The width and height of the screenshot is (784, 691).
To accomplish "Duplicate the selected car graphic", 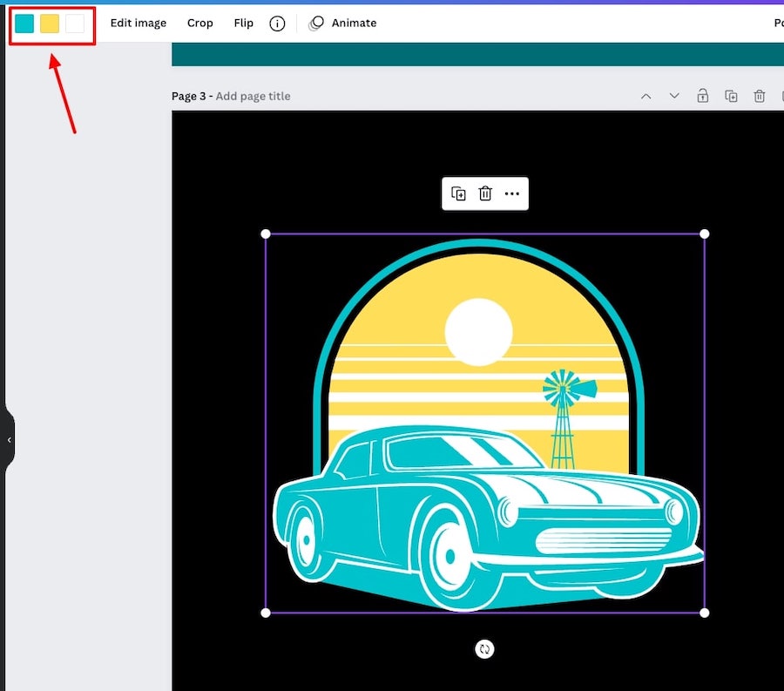I will [x=458, y=193].
